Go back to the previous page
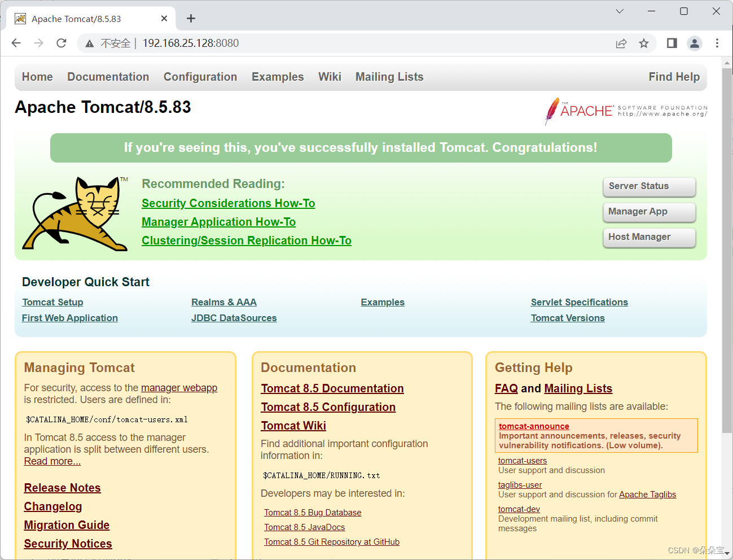Screen dimensions: 733x560 tap(16, 43)
